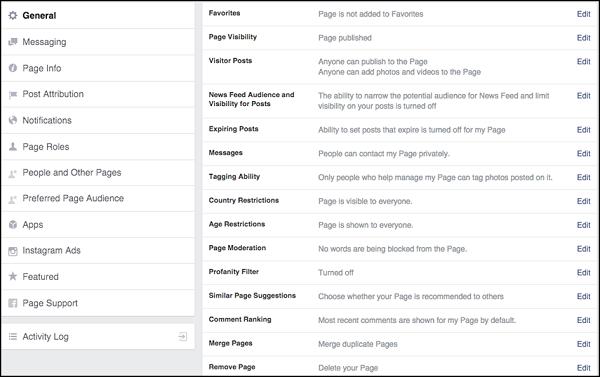Click the Page Info circle icon
The height and width of the screenshot is (377, 600).
[x=13, y=68]
